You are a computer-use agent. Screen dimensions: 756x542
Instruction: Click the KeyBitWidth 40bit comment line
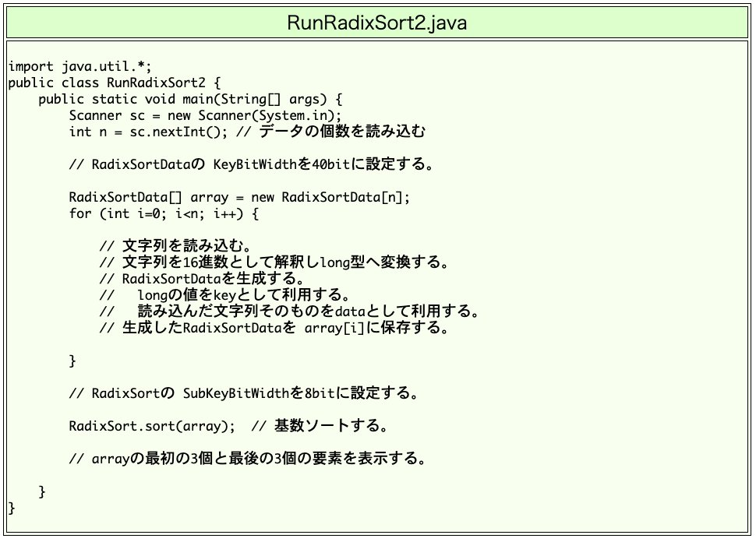tap(251, 164)
